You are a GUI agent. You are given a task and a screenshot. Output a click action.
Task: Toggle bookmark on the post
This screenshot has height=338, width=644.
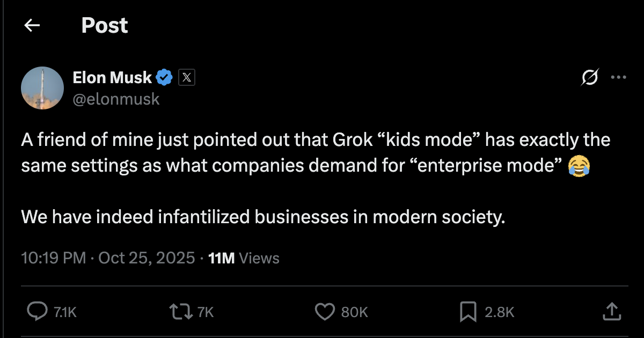coord(469,311)
